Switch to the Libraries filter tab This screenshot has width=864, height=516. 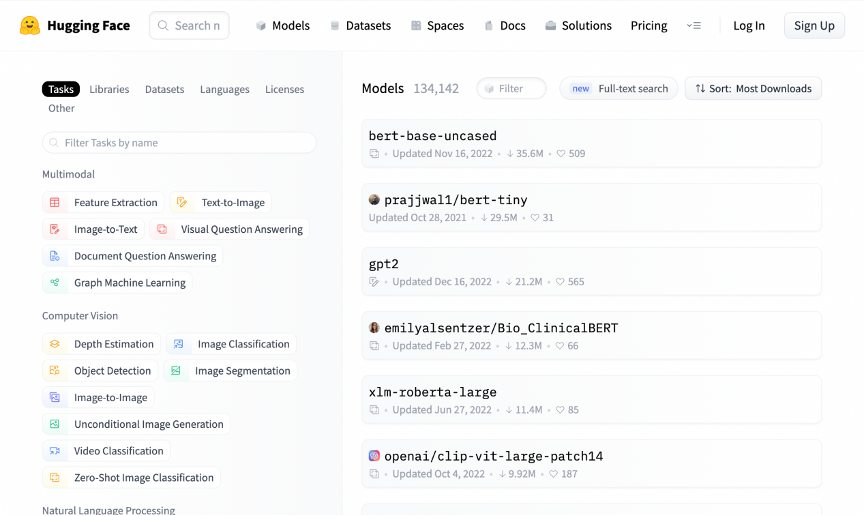point(109,89)
